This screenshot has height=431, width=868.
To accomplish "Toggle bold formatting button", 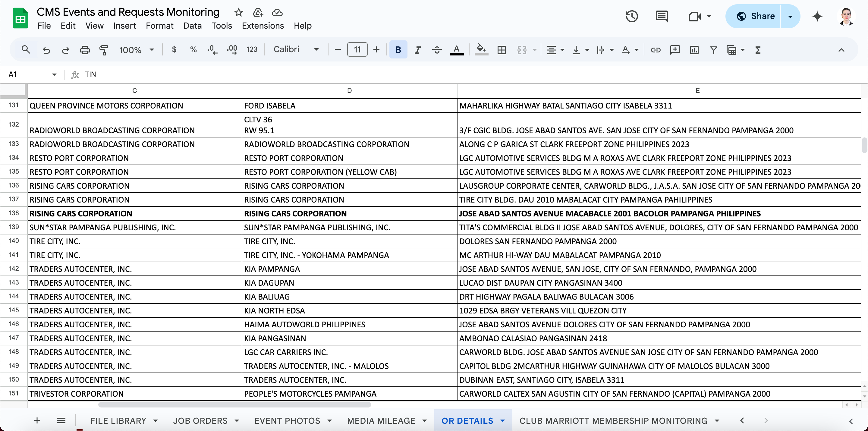I will click(398, 50).
